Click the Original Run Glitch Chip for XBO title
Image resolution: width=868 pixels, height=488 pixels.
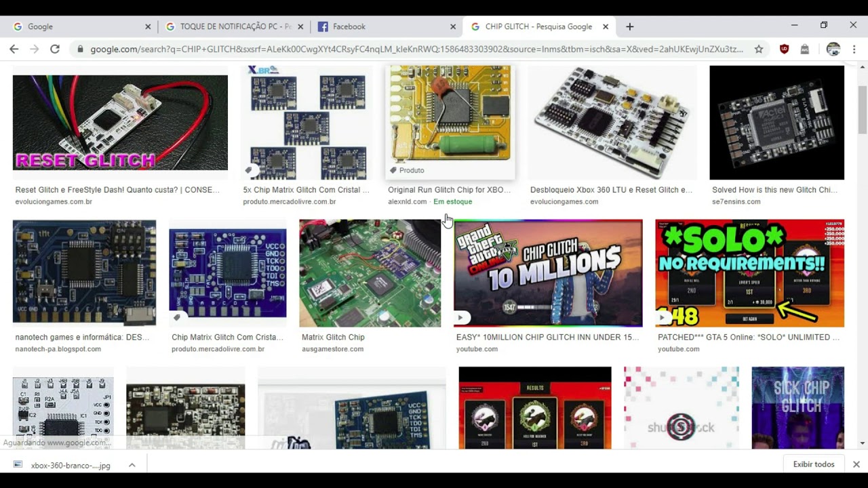[450, 190]
